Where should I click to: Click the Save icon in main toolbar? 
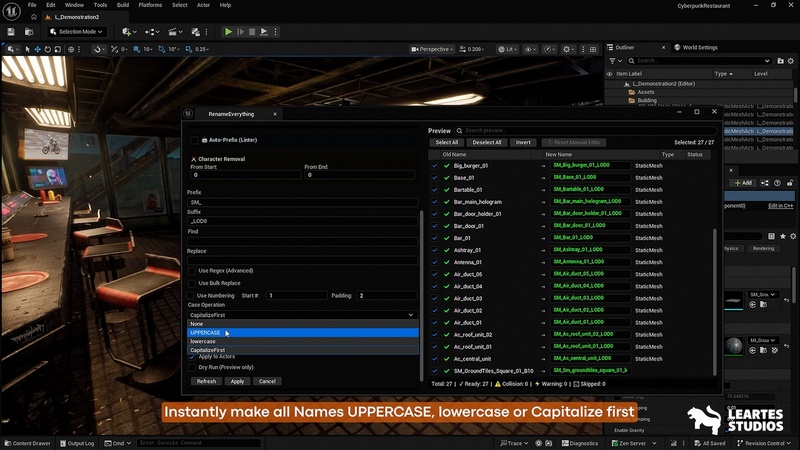10,32
